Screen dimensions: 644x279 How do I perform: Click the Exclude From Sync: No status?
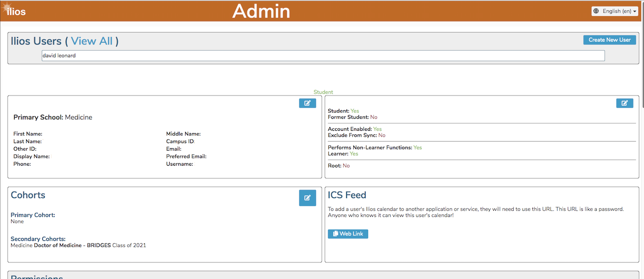[357, 135]
